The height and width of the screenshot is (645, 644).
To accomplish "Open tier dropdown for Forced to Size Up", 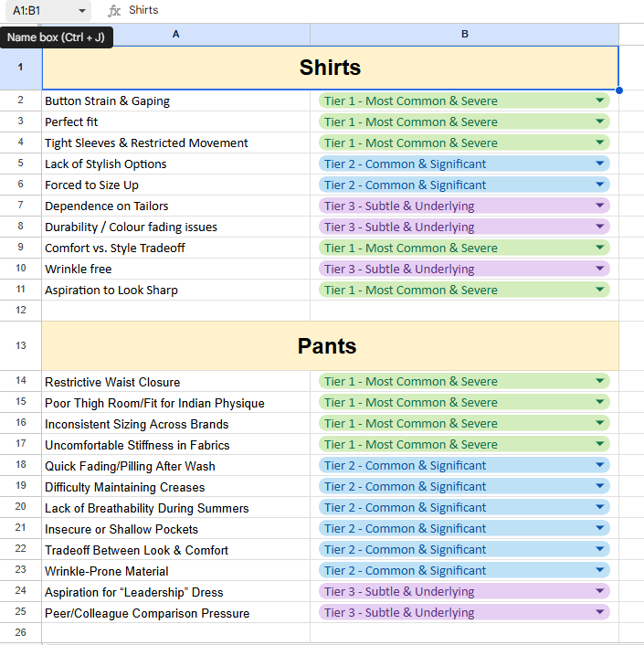I will [x=600, y=185].
